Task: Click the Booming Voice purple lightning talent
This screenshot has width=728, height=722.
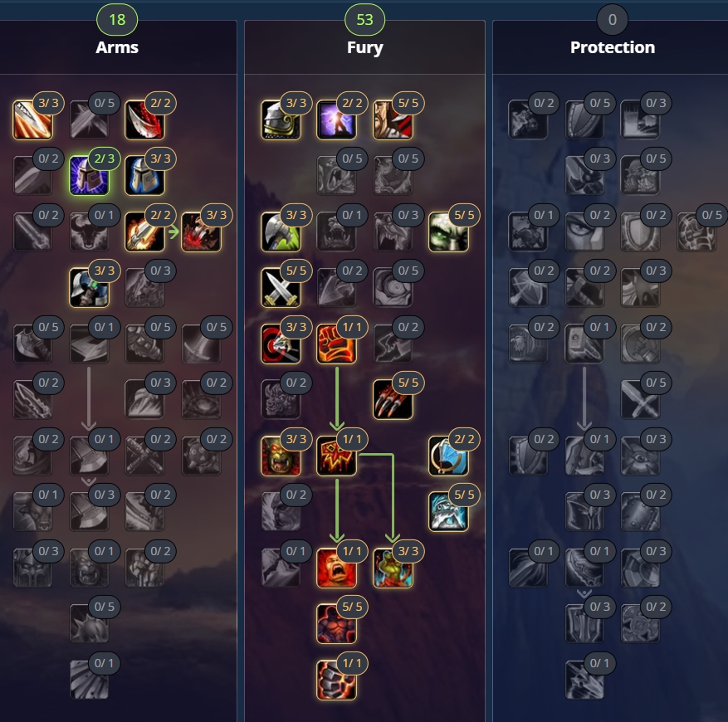Action: point(337,120)
